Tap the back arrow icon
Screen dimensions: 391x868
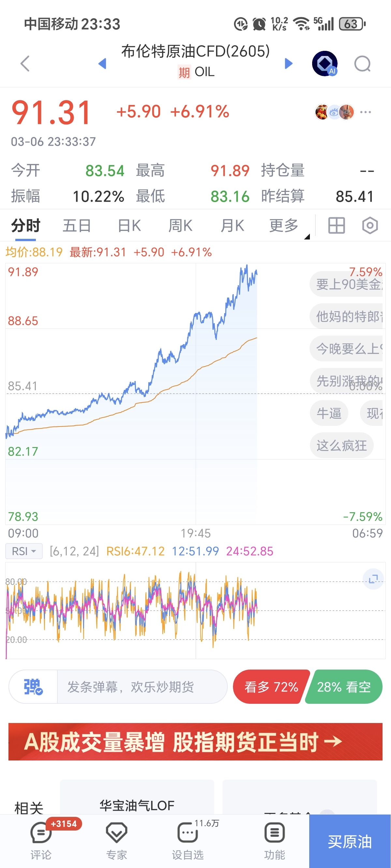pyautogui.click(x=25, y=63)
